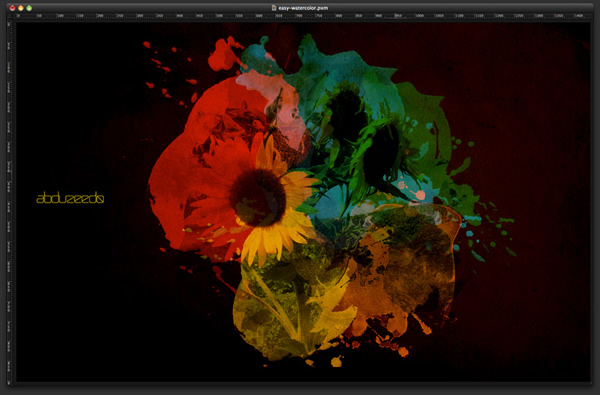The image size is (600, 395).
Task: Click the yellow abduzeedo text on canvas
Action: tap(70, 198)
